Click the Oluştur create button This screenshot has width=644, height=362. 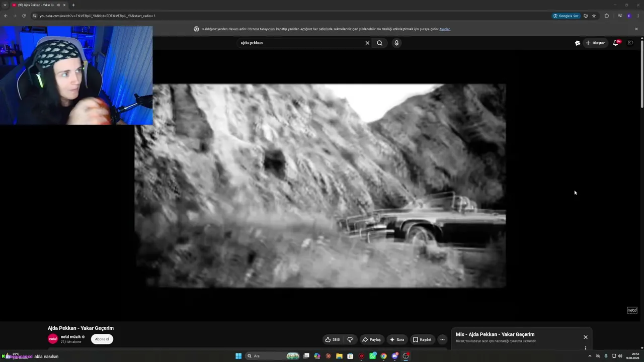click(x=595, y=43)
